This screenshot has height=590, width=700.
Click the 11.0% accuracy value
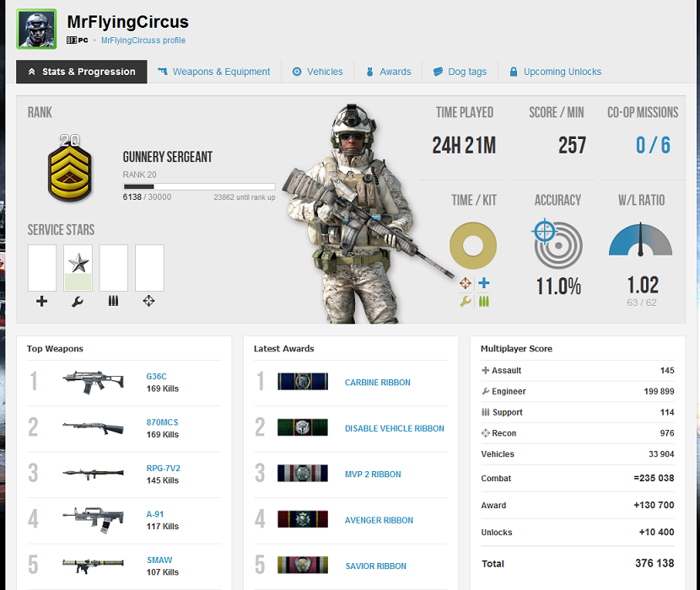coord(558,286)
